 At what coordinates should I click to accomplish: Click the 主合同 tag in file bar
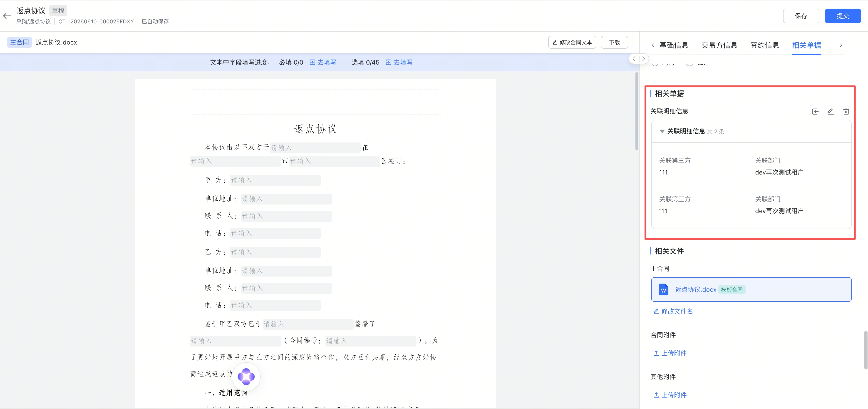19,42
